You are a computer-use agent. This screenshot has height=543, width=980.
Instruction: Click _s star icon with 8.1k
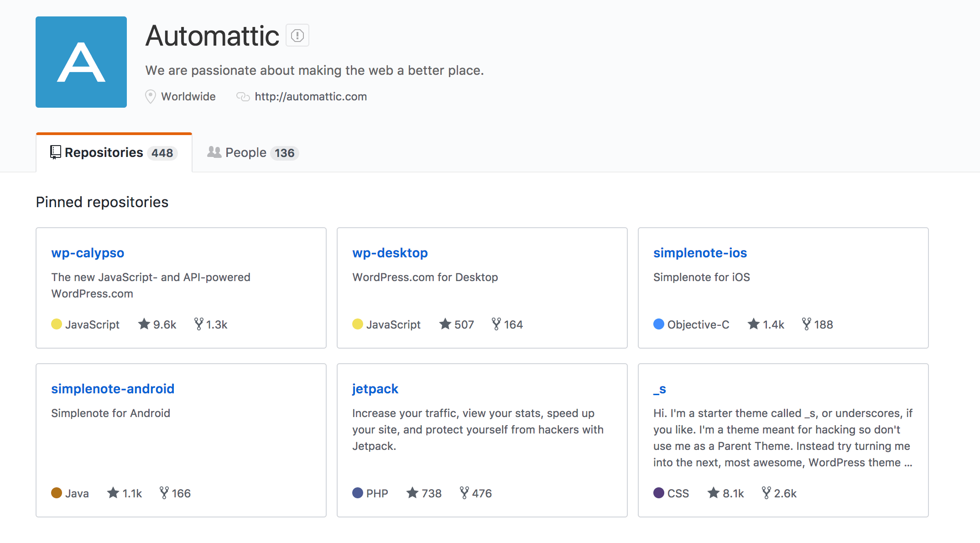coord(714,493)
